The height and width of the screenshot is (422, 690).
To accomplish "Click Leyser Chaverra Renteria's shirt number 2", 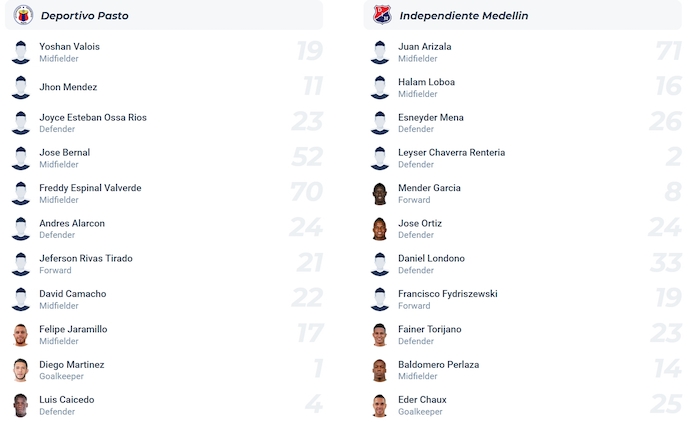I will click(x=672, y=158).
